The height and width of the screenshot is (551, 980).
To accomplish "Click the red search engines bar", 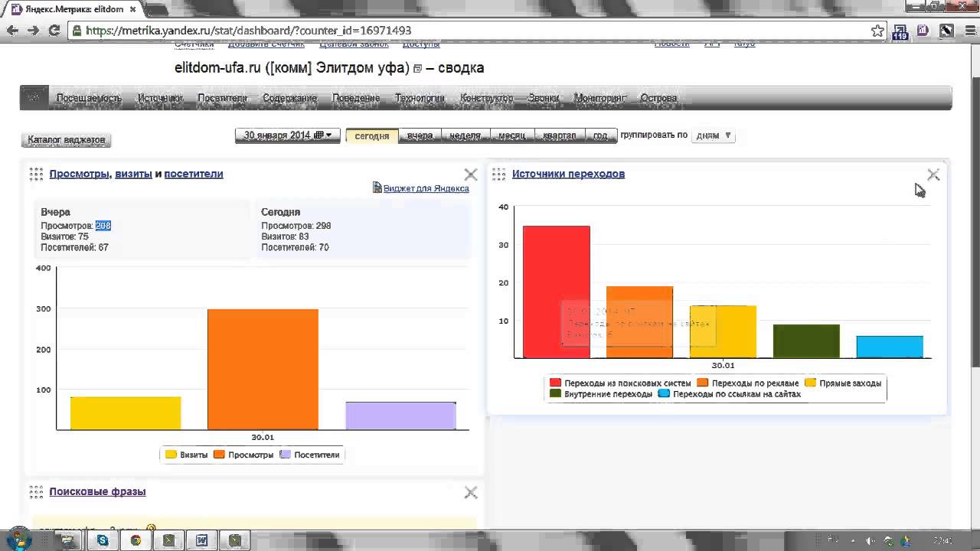I will tap(557, 292).
